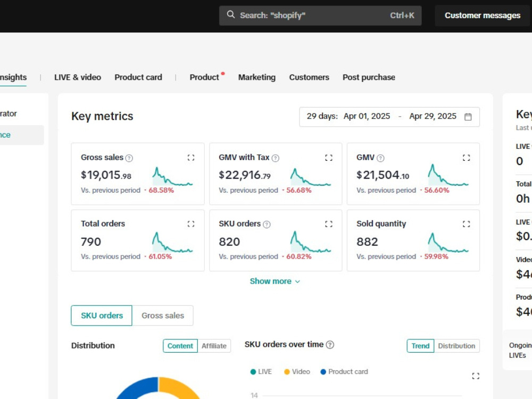Screen dimensions: 532x399
Task: Open Customer messages
Action: click(483, 15)
